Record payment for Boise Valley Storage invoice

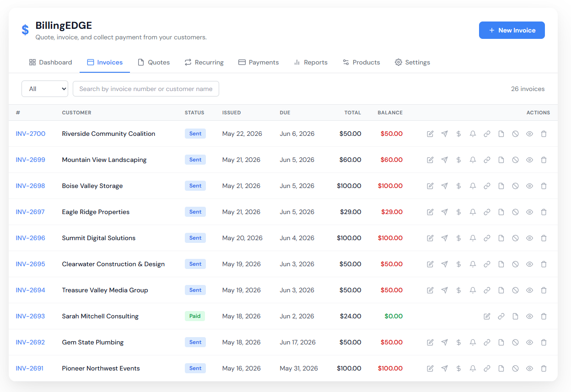pyautogui.click(x=458, y=186)
